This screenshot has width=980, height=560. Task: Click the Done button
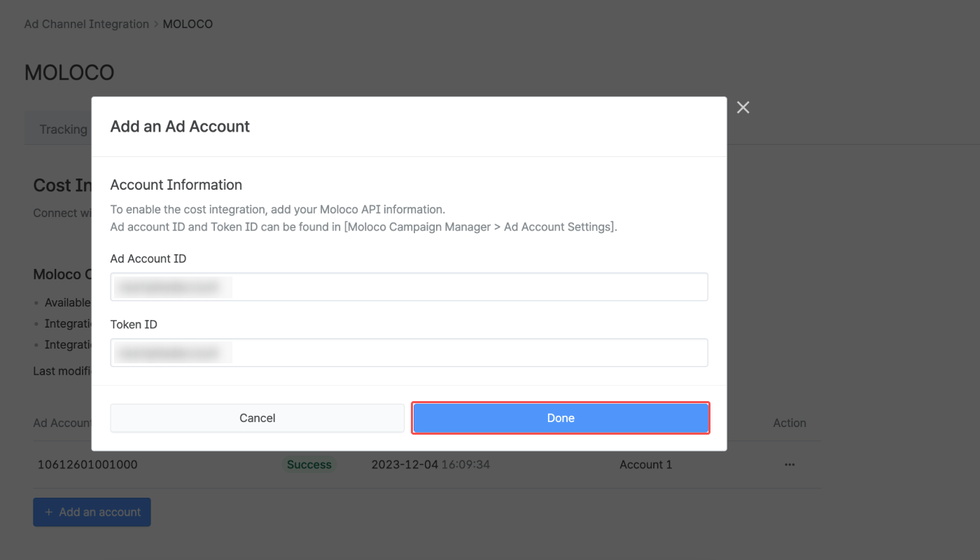(x=561, y=418)
